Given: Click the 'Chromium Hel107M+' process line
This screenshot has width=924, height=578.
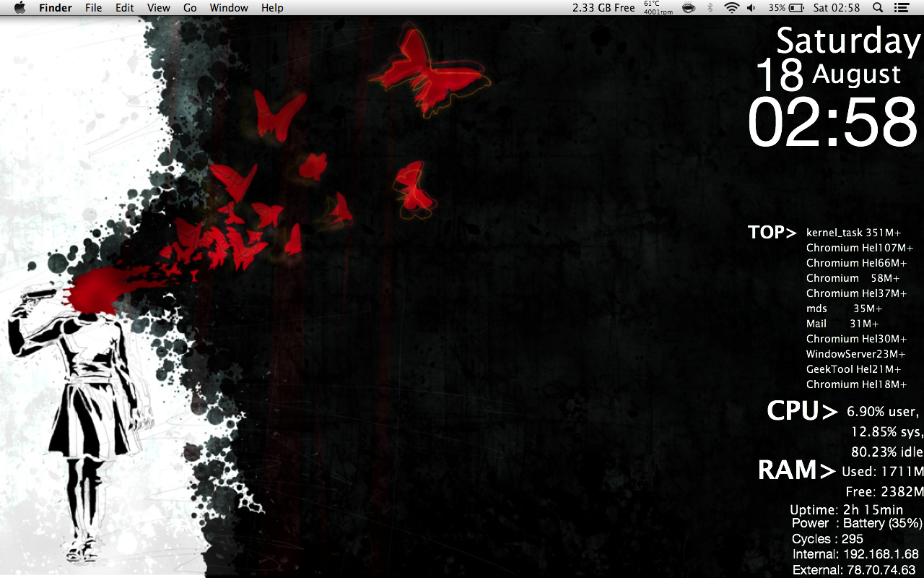Looking at the screenshot, I should point(860,248).
